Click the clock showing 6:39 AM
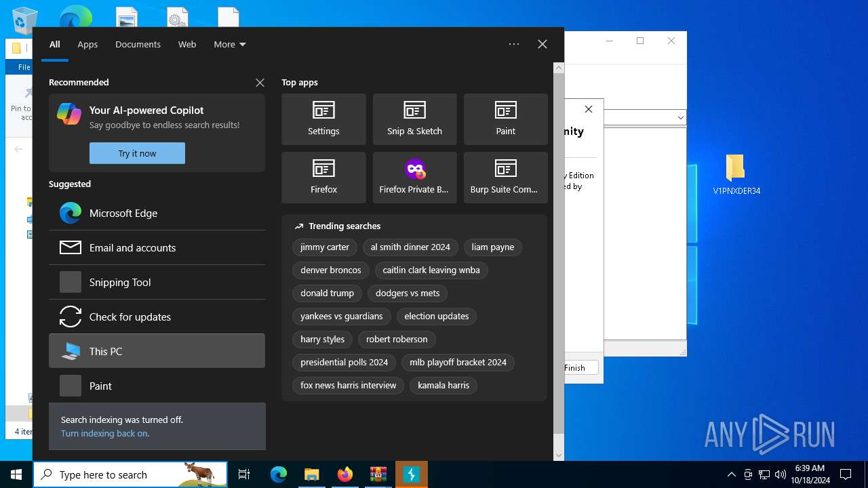This screenshot has width=868, height=488. [x=810, y=468]
